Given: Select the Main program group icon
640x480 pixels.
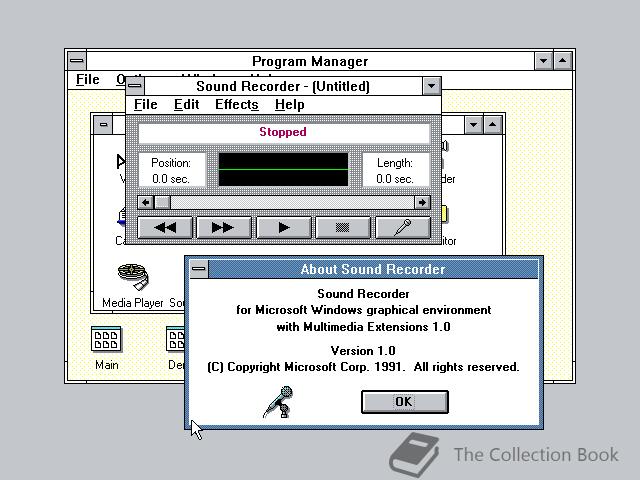Looking at the screenshot, I should pos(106,339).
